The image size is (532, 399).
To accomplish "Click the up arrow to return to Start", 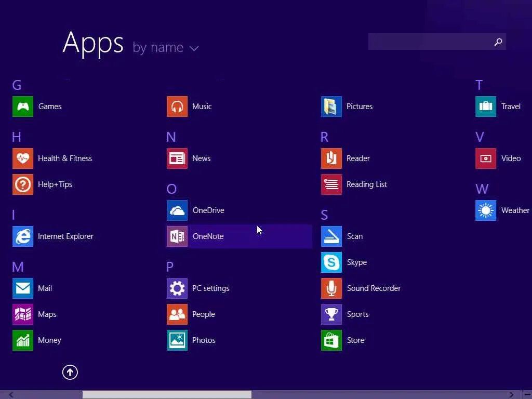I will (70, 372).
